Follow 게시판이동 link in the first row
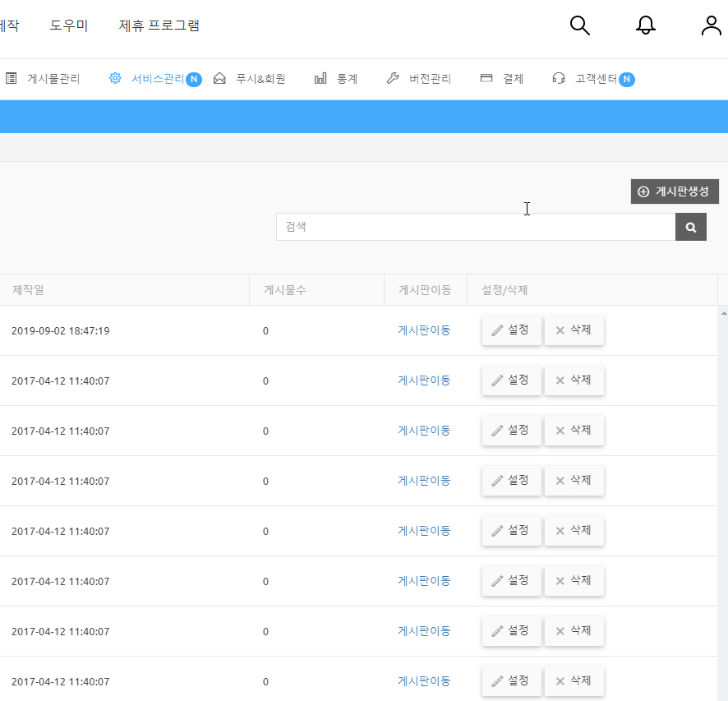Screen dimensions: 728x701 click(x=424, y=330)
